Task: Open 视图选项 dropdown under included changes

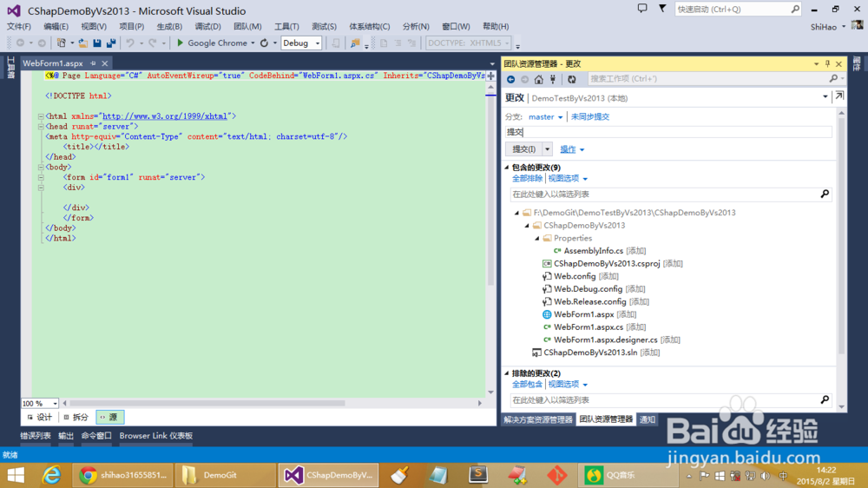Action: pos(568,178)
